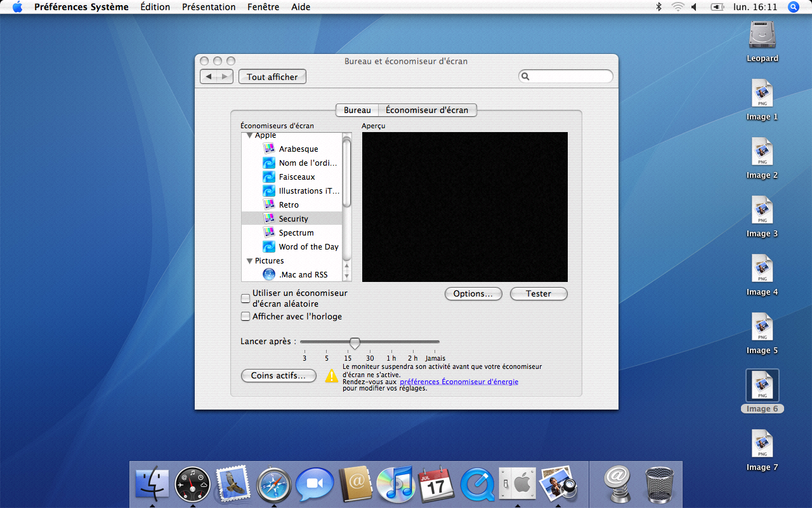Select the Économiseur d'écran tab
The width and height of the screenshot is (812, 508).
click(x=427, y=110)
